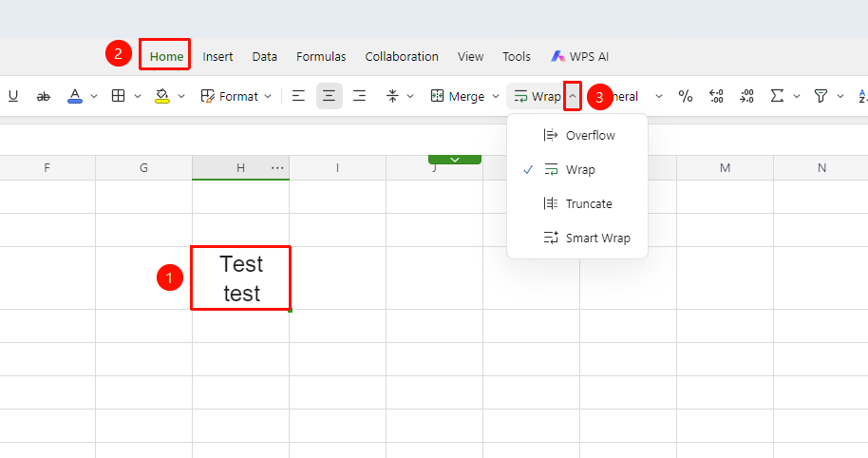868x458 pixels.
Task: Click the vertical middle align icon
Action: coord(392,96)
